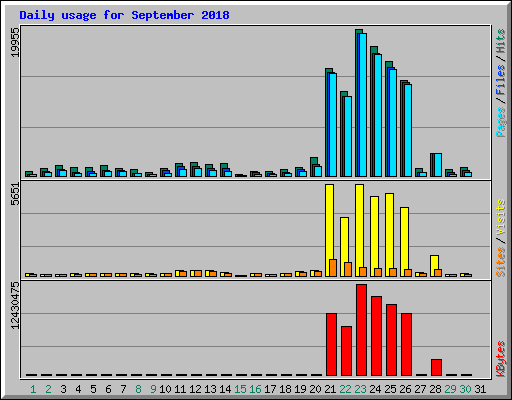Click the red KBytes bar for day 23

(361, 330)
